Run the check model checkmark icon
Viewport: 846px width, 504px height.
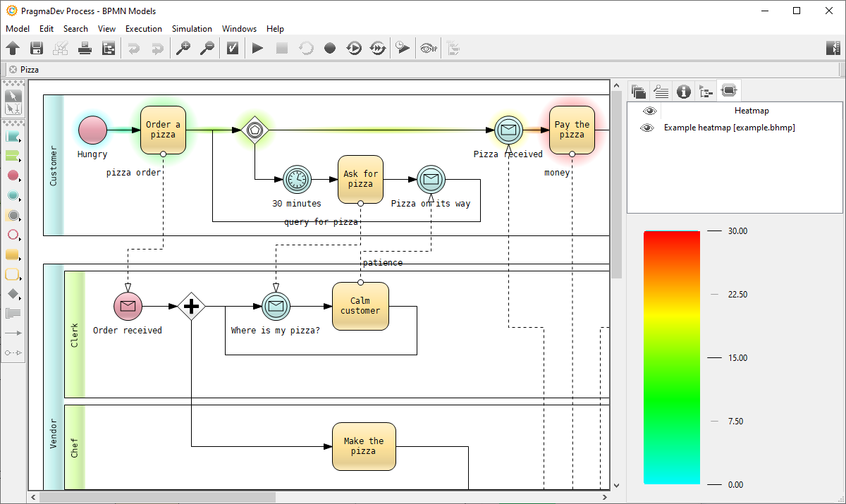pos(232,48)
